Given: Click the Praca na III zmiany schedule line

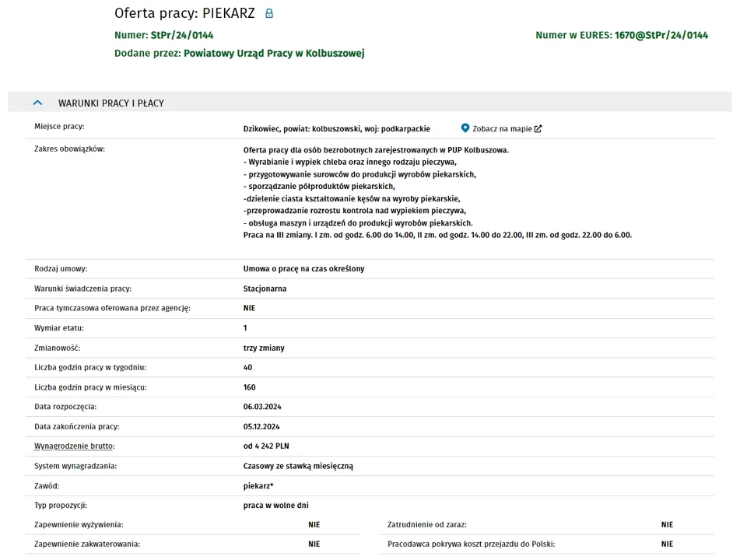Looking at the screenshot, I should [437, 235].
